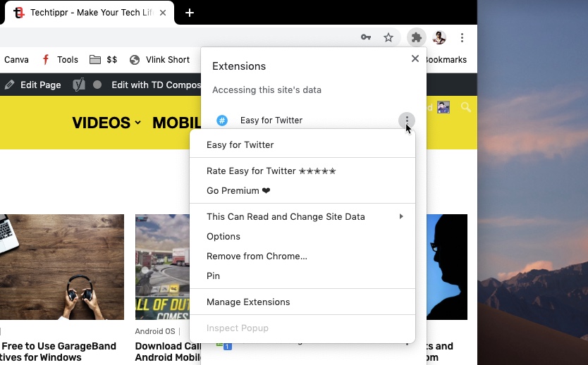Select Go Premium menu item

[x=302, y=191]
